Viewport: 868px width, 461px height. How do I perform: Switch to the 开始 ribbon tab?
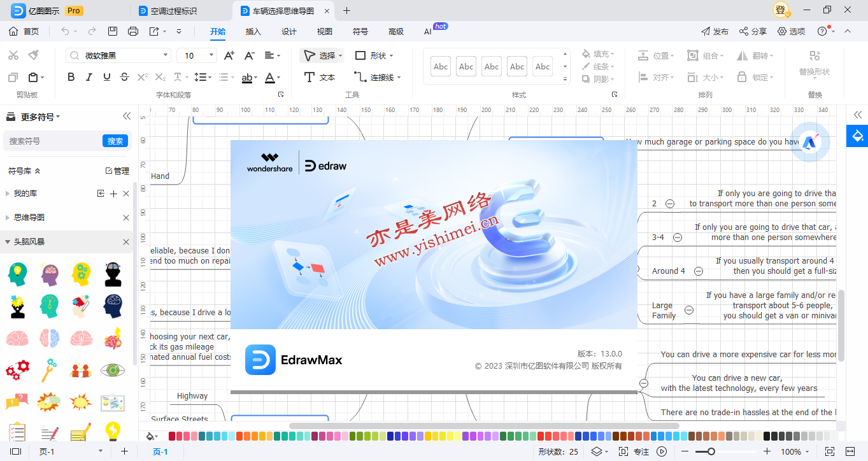tap(218, 31)
